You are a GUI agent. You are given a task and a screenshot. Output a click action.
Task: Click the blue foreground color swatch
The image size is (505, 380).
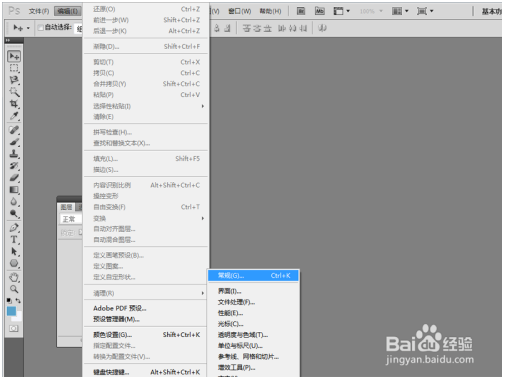(x=12, y=311)
